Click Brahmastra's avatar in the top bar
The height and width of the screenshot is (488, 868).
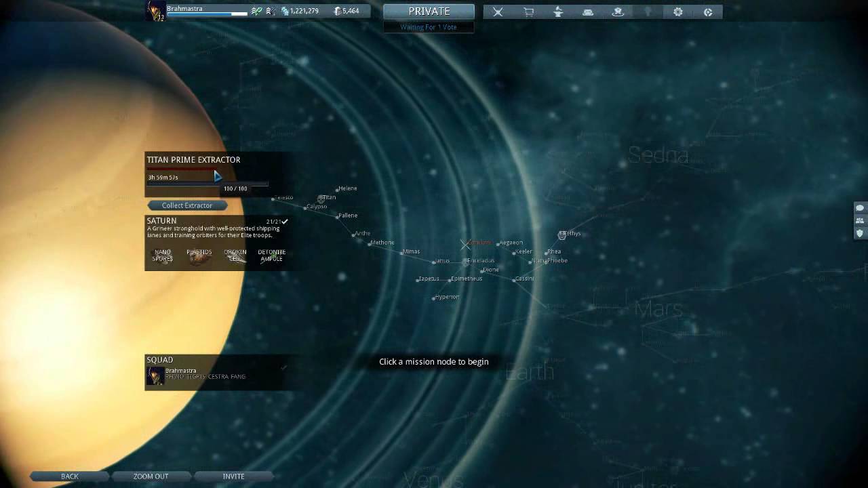click(x=156, y=11)
